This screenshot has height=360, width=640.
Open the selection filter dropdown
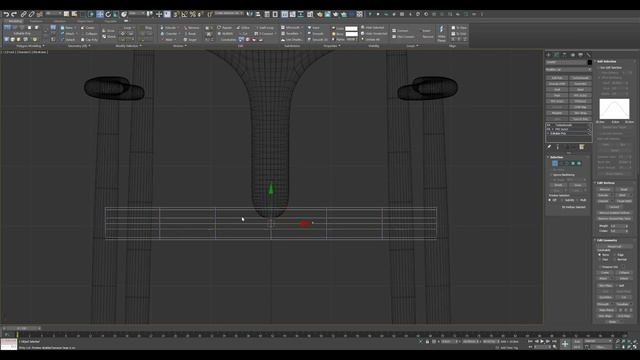click(x=53, y=14)
